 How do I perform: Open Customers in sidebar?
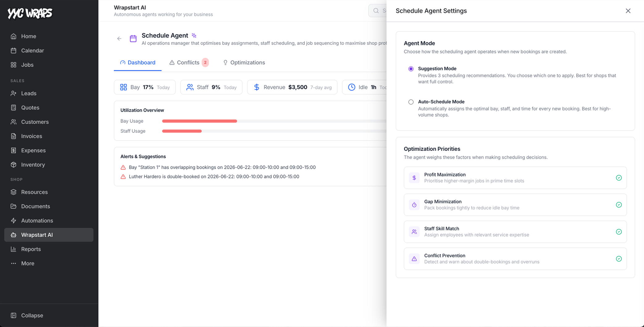pos(49,122)
